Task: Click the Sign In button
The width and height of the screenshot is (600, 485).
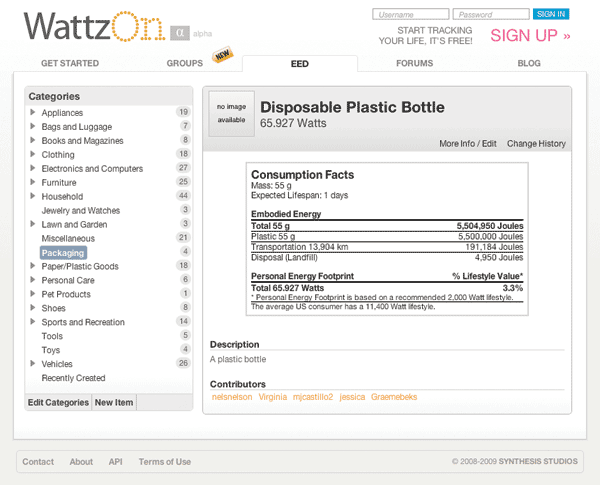Action: tap(551, 14)
